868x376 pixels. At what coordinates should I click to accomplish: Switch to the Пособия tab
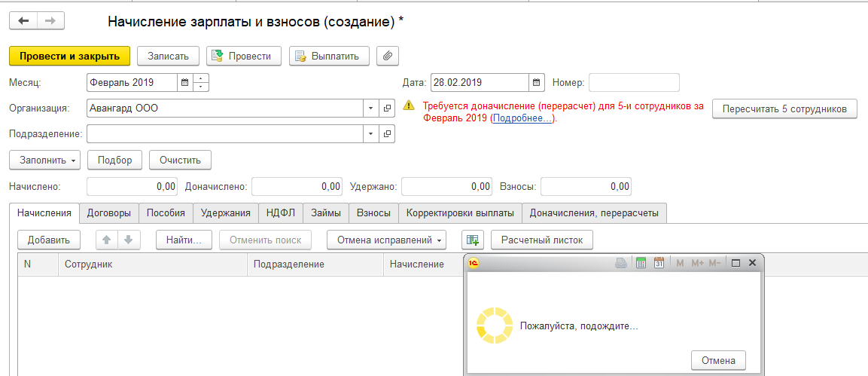click(x=166, y=213)
